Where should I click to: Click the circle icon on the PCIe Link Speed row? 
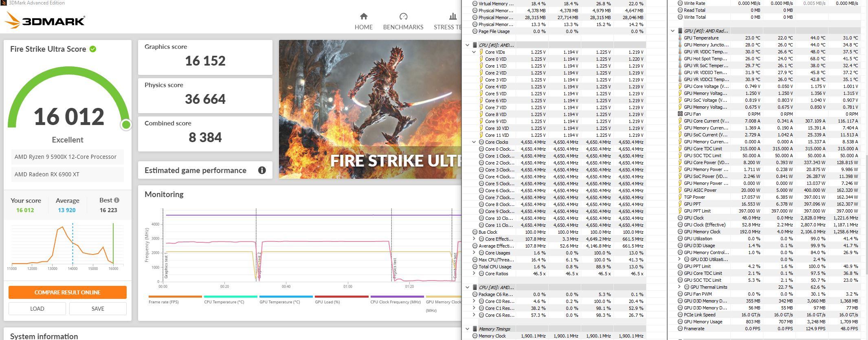pyautogui.click(x=680, y=315)
